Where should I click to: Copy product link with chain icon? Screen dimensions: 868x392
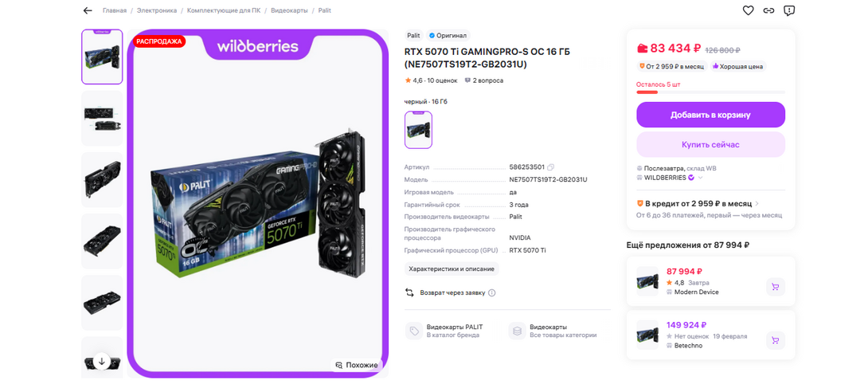click(768, 10)
